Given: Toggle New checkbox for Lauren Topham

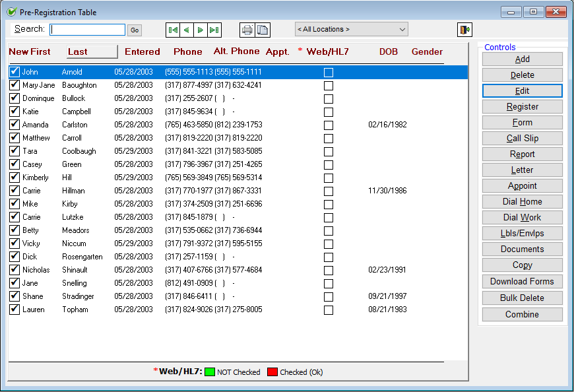Looking at the screenshot, I should [15, 310].
